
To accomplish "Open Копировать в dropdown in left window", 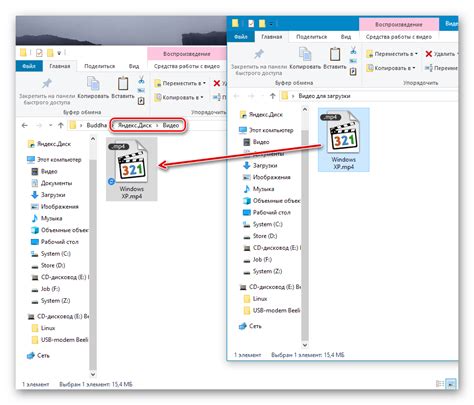I will pos(179,97).
